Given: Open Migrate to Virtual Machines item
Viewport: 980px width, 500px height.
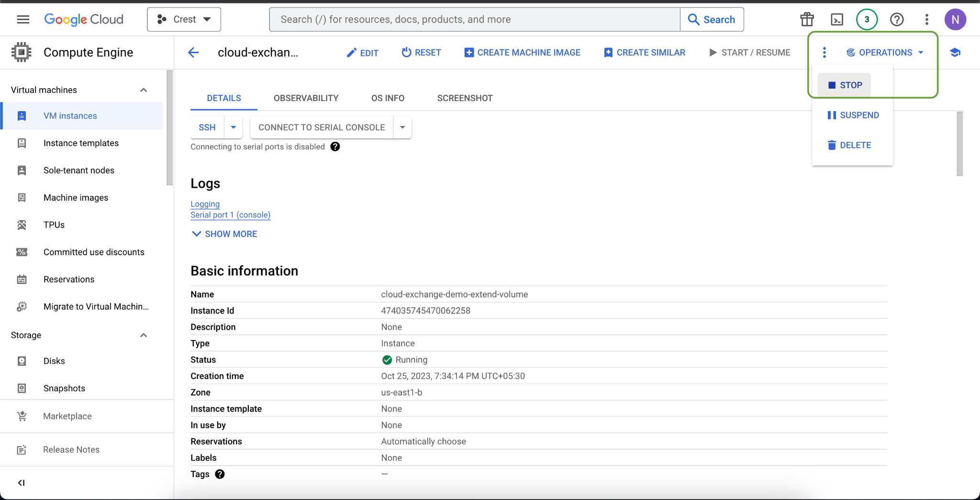Looking at the screenshot, I should pyautogui.click(x=81, y=307).
